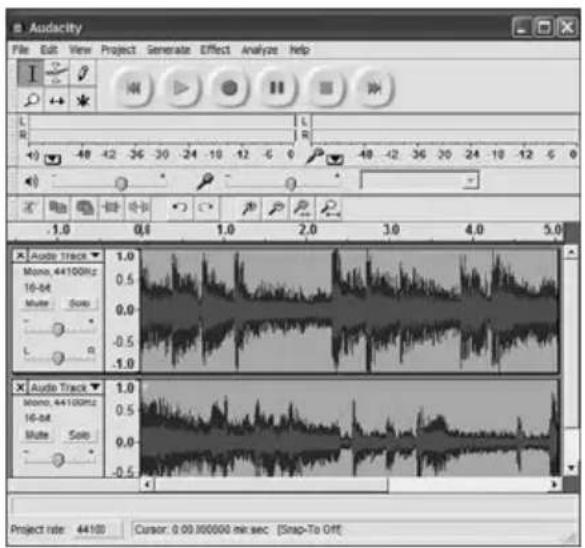Select the Zoom magnifier tool
This screenshot has width=585, height=548.
[31, 99]
